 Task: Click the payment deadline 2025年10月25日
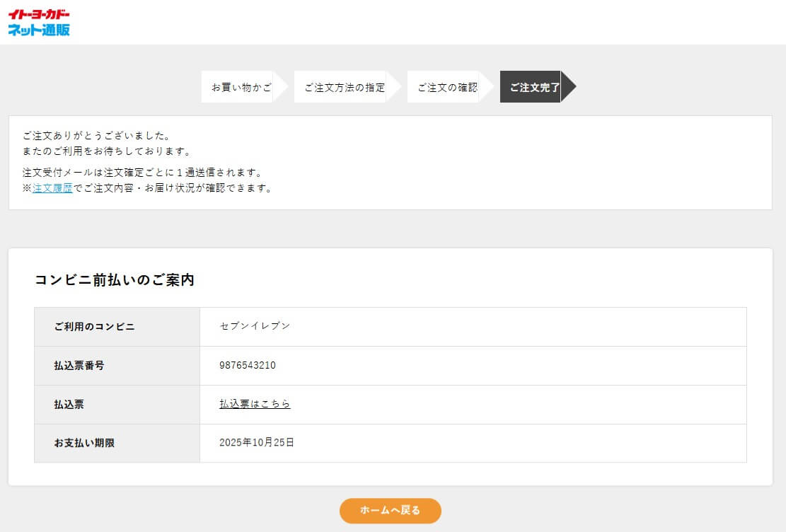256,443
